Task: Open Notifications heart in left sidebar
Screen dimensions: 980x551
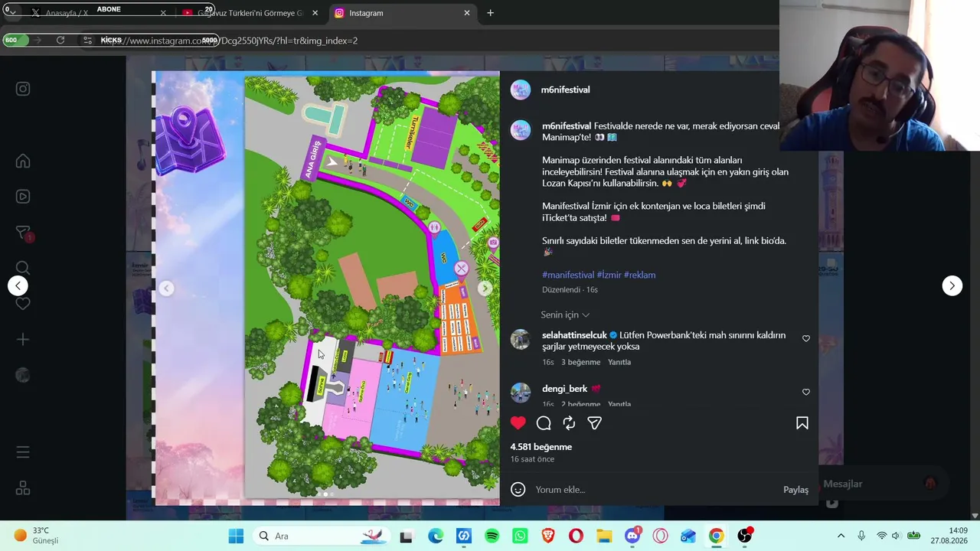Action: 23,304
